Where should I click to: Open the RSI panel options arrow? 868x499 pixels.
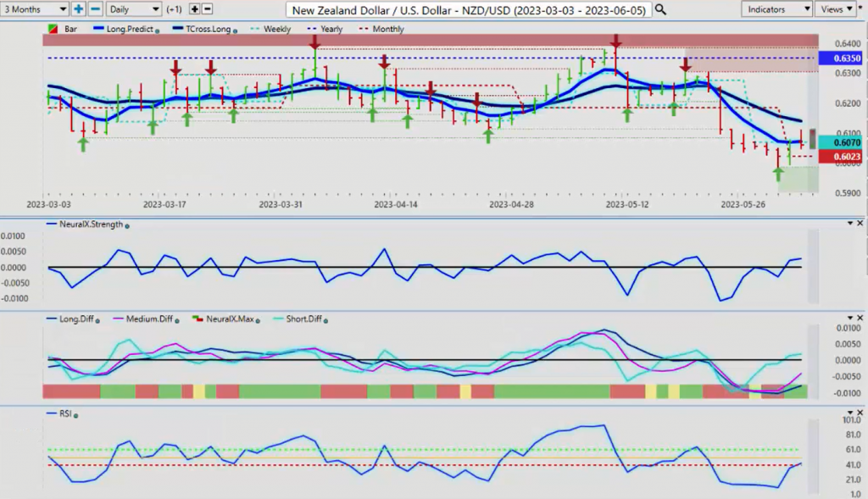(849, 412)
